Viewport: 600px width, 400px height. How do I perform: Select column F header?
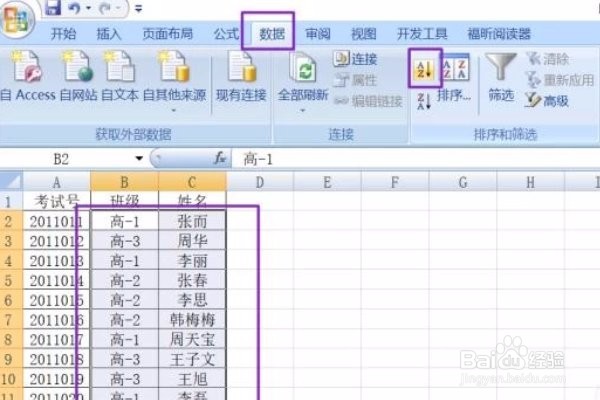coord(395,182)
